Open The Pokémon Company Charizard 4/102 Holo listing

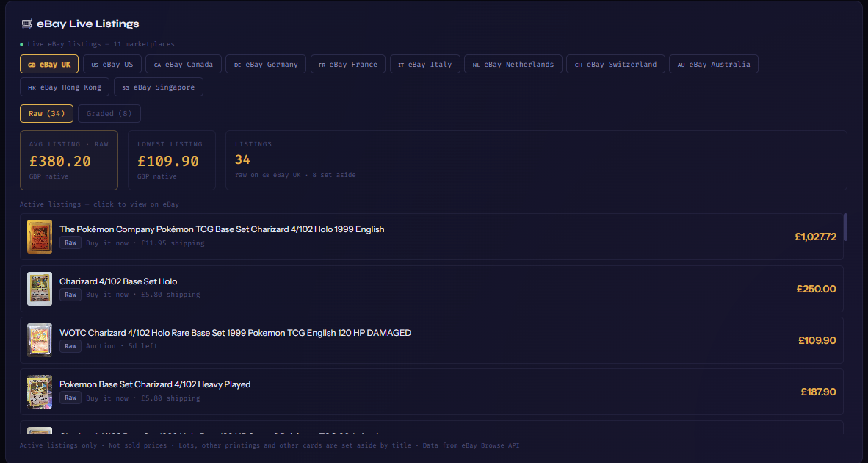point(431,237)
